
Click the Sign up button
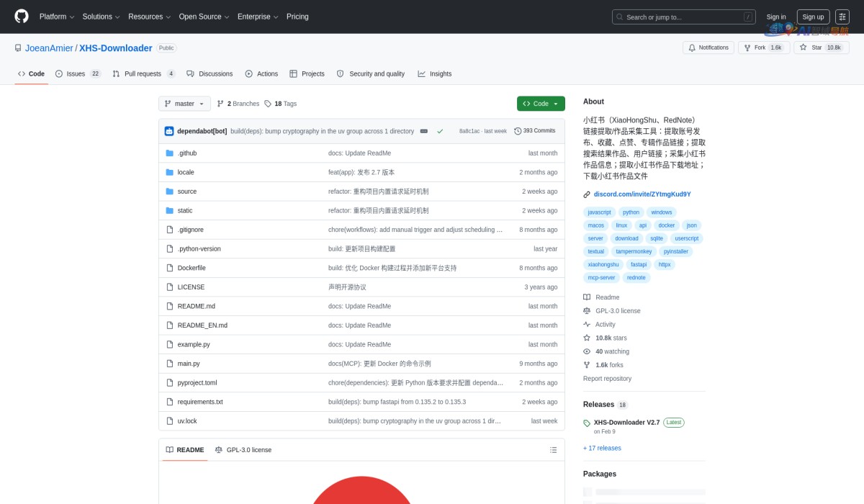813,16
